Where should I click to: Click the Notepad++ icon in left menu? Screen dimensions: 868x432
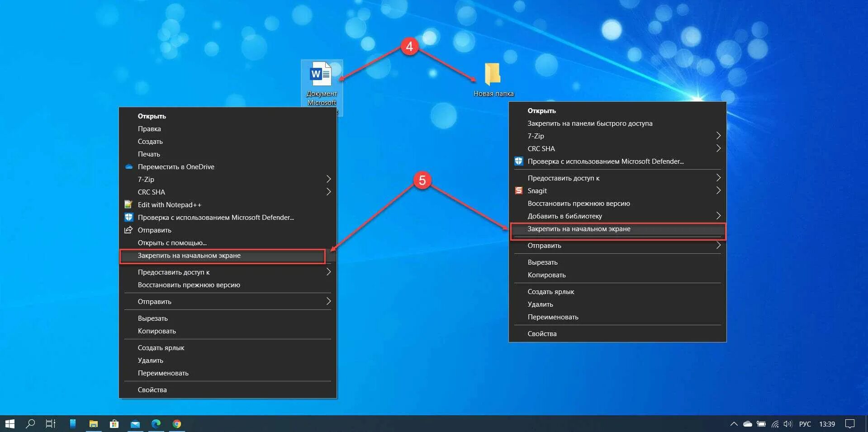[129, 205]
